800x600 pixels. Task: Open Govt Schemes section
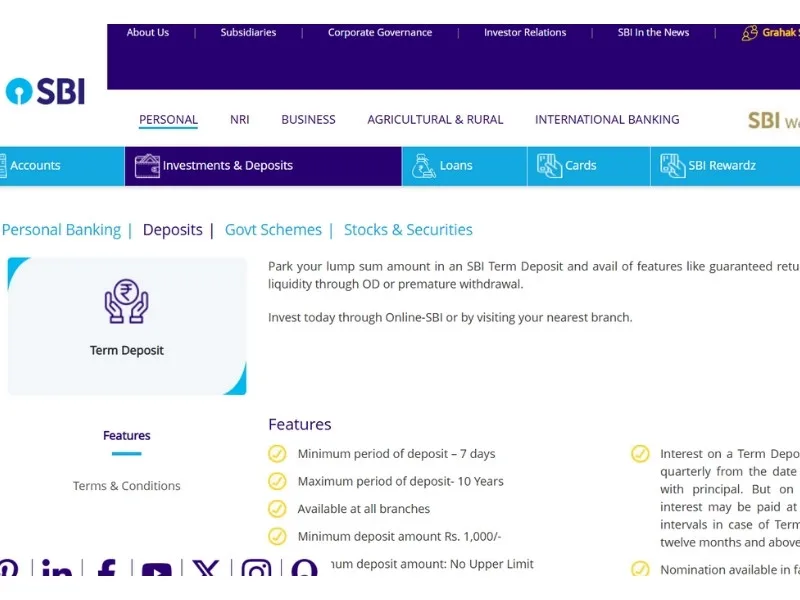(273, 230)
